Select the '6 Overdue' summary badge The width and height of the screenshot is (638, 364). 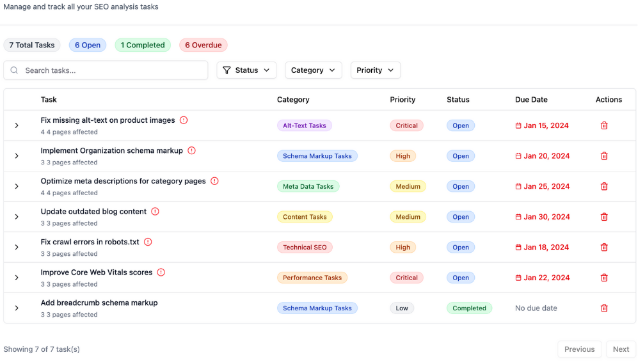pyautogui.click(x=203, y=45)
